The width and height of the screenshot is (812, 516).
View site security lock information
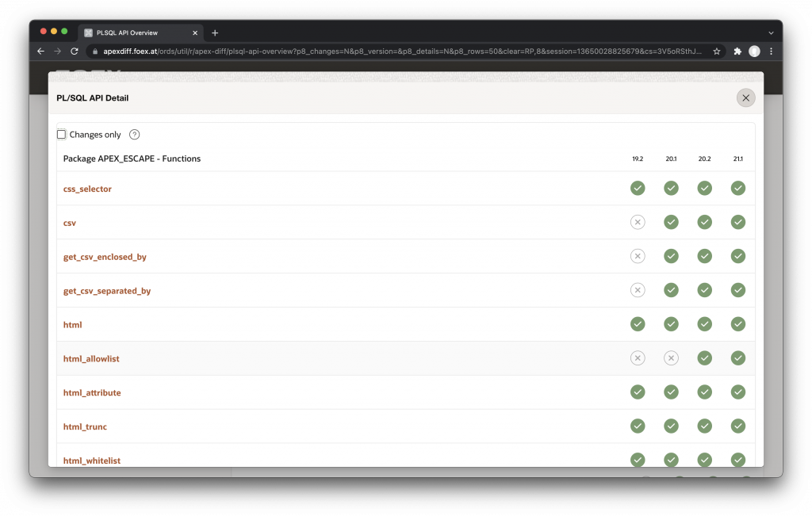[95, 52]
